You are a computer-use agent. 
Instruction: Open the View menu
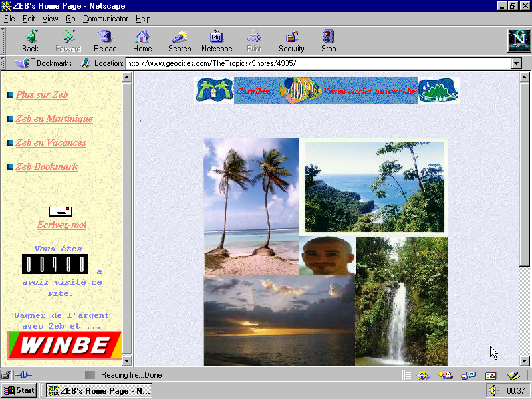(x=51, y=19)
